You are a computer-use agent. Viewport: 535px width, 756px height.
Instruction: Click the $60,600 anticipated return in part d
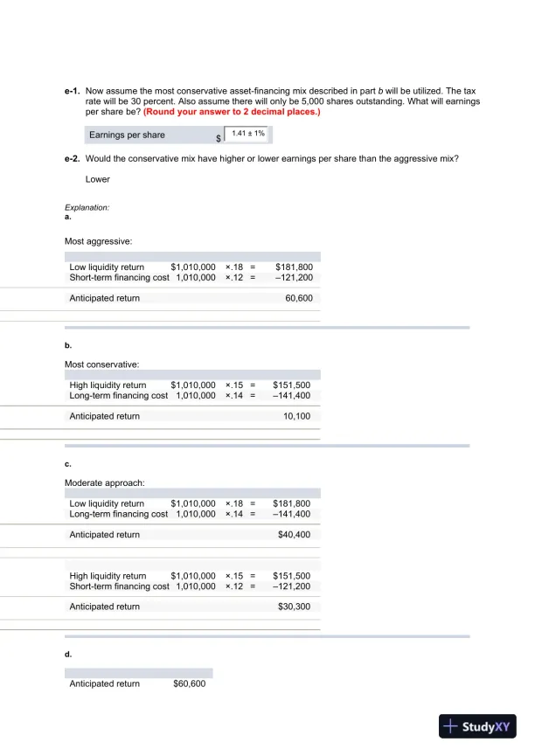tap(189, 683)
